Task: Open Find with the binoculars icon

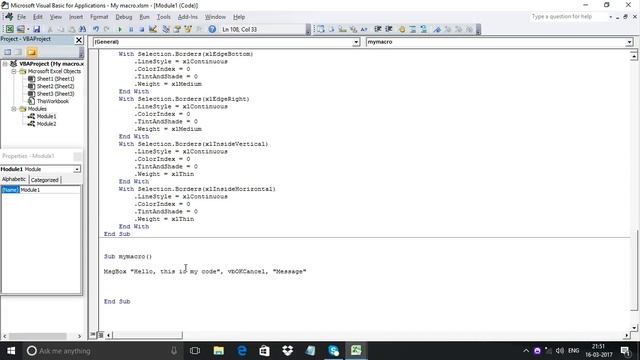Action: click(82, 29)
